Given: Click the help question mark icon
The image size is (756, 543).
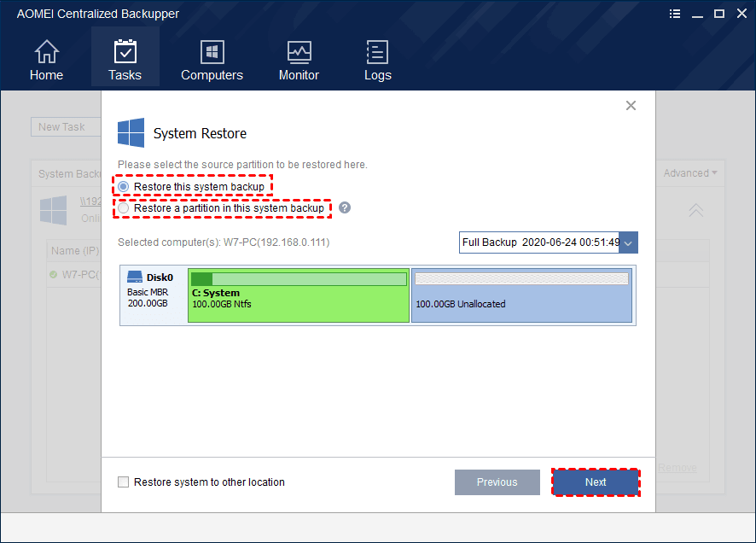Looking at the screenshot, I should pos(345,207).
